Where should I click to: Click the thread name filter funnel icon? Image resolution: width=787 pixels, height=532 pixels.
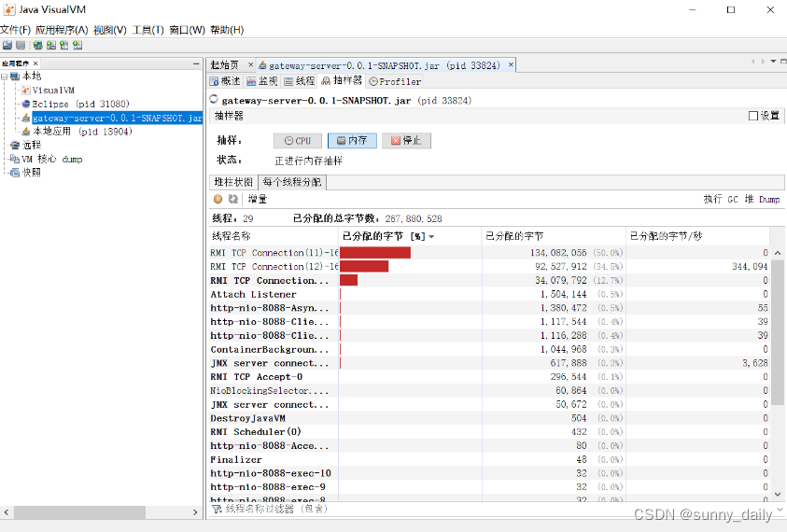(217, 509)
